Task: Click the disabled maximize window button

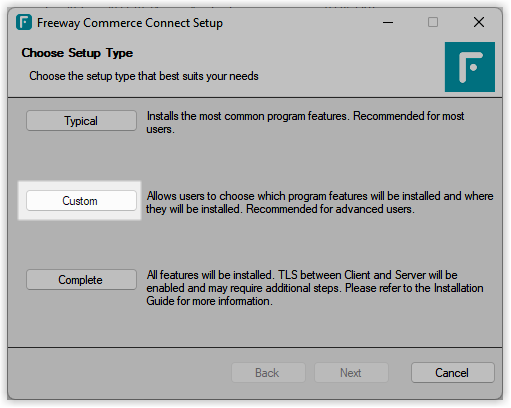Action: pos(433,22)
